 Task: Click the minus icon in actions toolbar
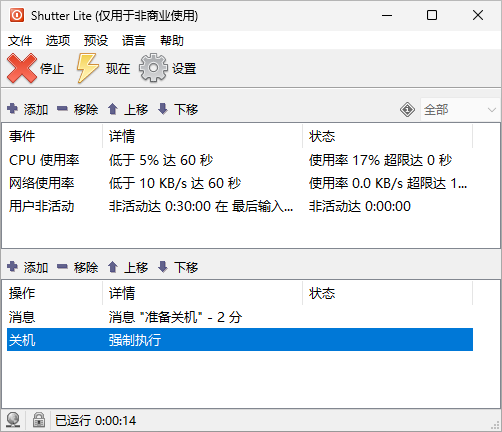[62, 267]
